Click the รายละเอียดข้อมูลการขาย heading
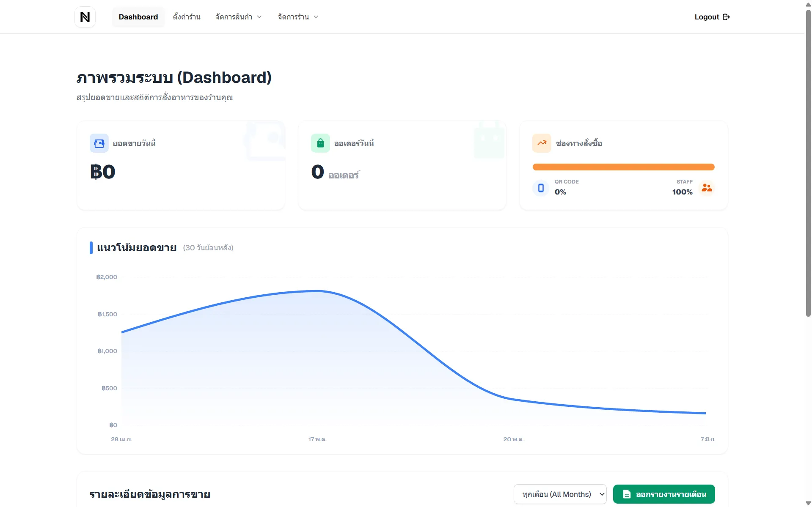 point(150,494)
